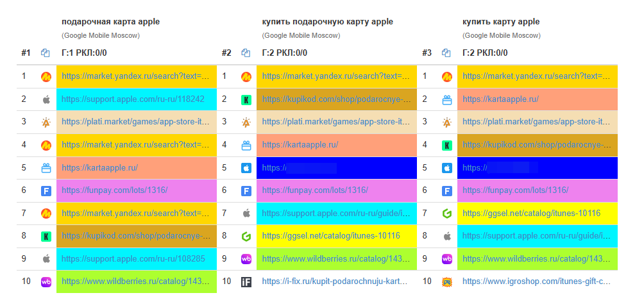
Task: Click Wildberries favicon in column #3 row 9
Action: pyautogui.click(x=447, y=259)
